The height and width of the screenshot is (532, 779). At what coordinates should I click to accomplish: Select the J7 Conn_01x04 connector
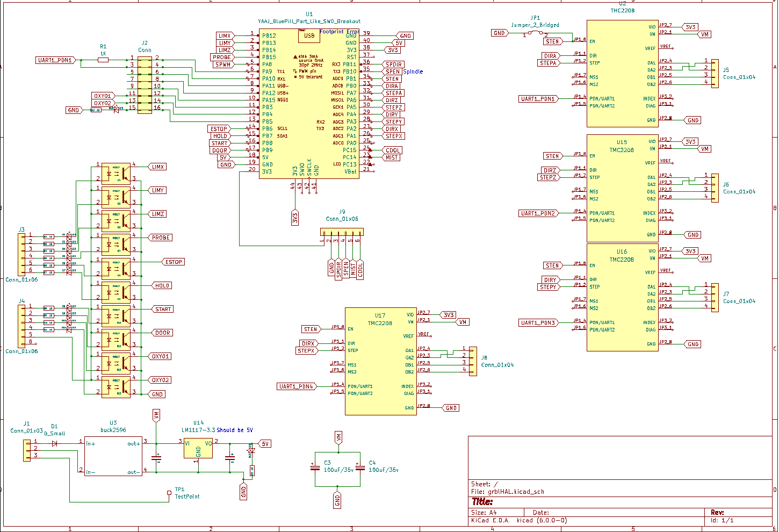pyautogui.click(x=715, y=298)
